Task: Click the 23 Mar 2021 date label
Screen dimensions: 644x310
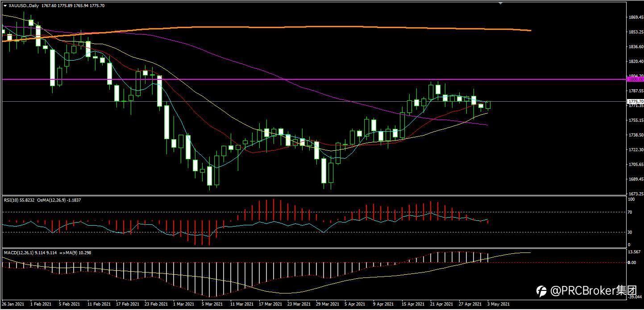Action: tap(298, 304)
